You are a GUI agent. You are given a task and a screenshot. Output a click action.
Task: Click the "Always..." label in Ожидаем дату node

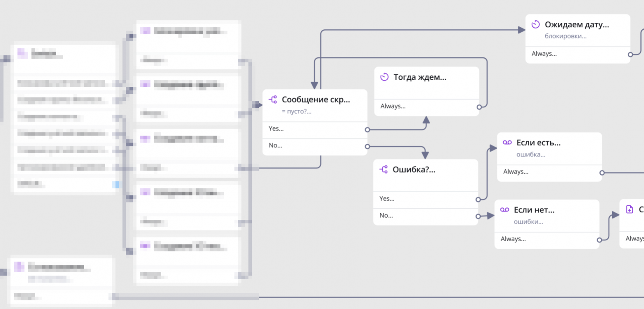544,54
